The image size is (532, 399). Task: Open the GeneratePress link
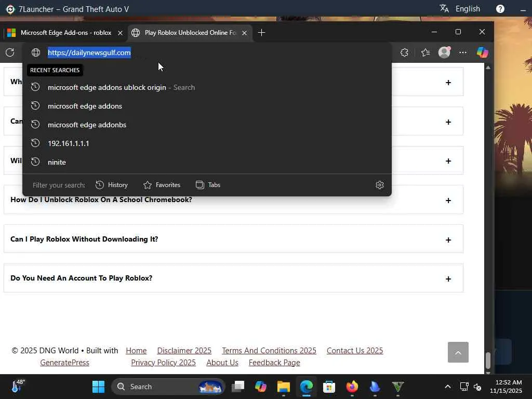(65, 362)
